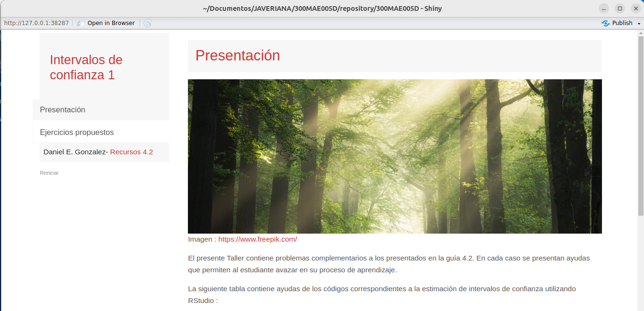Viewport: 644px width, 311px height.
Task: Click the vertical scrollbar thumb
Action: pos(640,123)
